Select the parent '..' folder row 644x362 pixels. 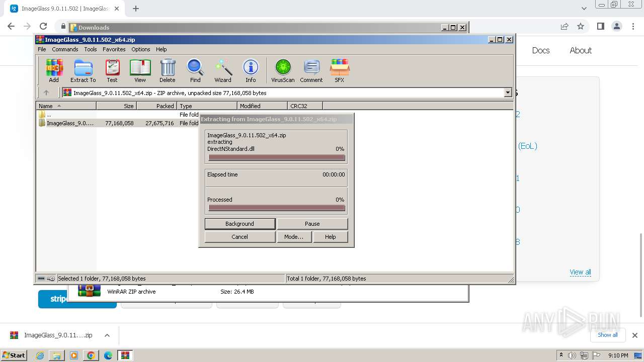point(118,115)
